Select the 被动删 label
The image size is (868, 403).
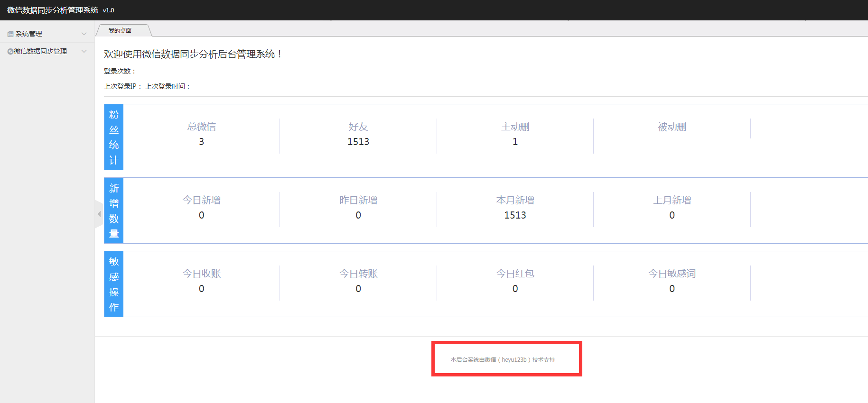coord(672,127)
